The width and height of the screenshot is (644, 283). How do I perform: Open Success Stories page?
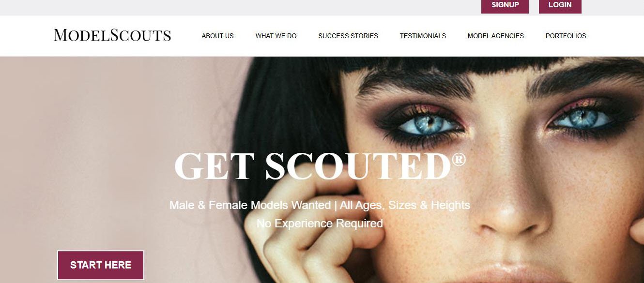(348, 36)
